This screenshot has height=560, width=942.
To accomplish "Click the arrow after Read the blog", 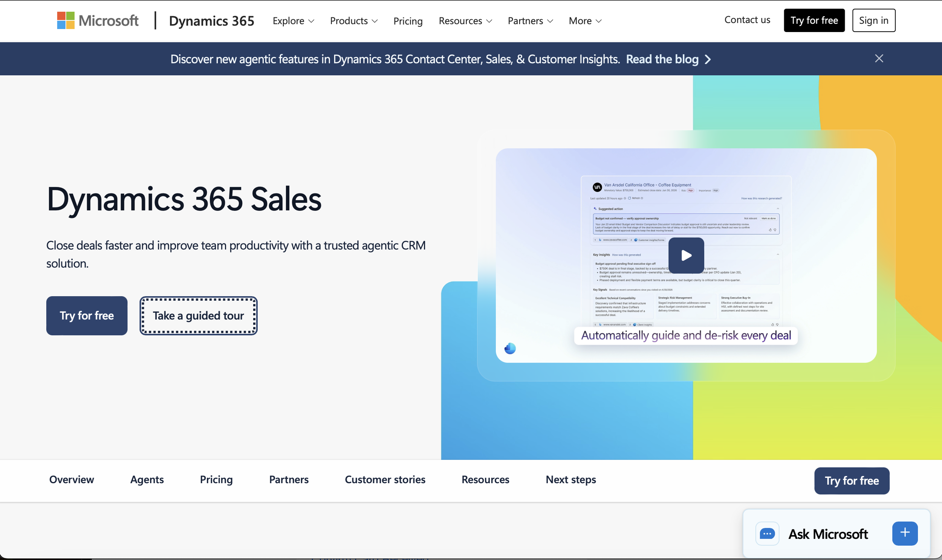I will (x=708, y=59).
